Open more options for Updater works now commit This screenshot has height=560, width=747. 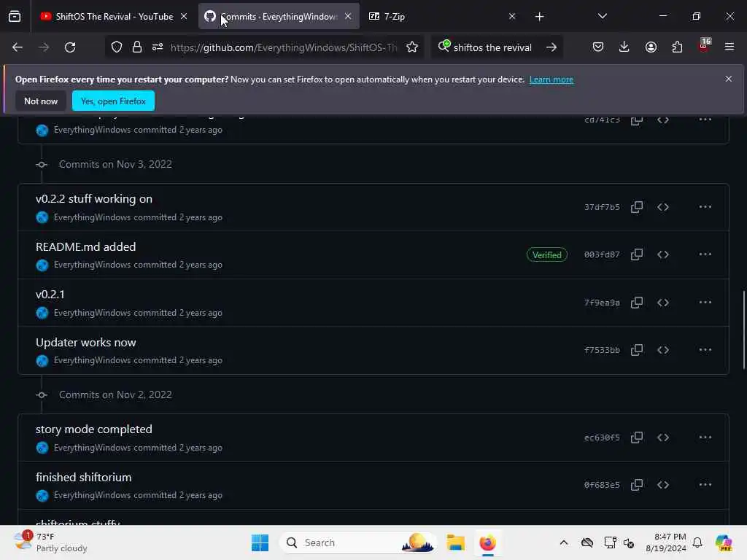tap(705, 350)
